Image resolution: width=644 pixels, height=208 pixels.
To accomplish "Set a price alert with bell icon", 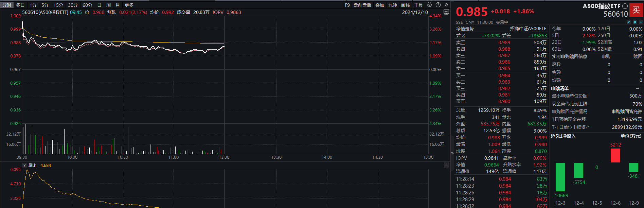I will (x=634, y=22).
